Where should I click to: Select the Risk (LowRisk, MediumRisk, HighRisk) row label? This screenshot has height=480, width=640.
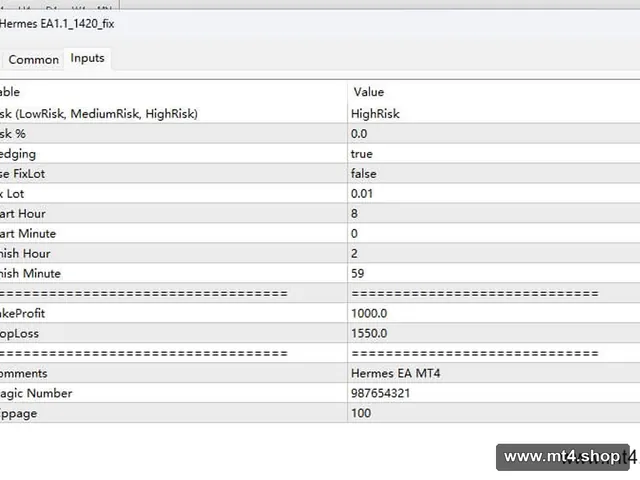[99, 113]
